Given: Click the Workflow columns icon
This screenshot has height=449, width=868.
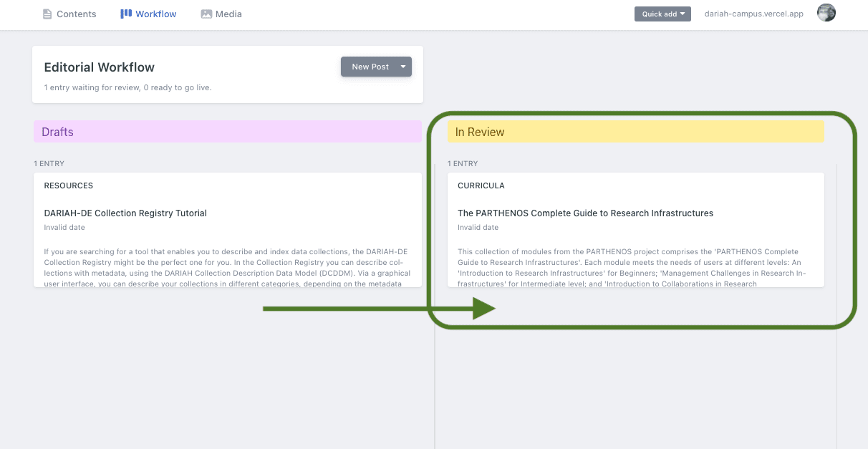Looking at the screenshot, I should coord(126,14).
